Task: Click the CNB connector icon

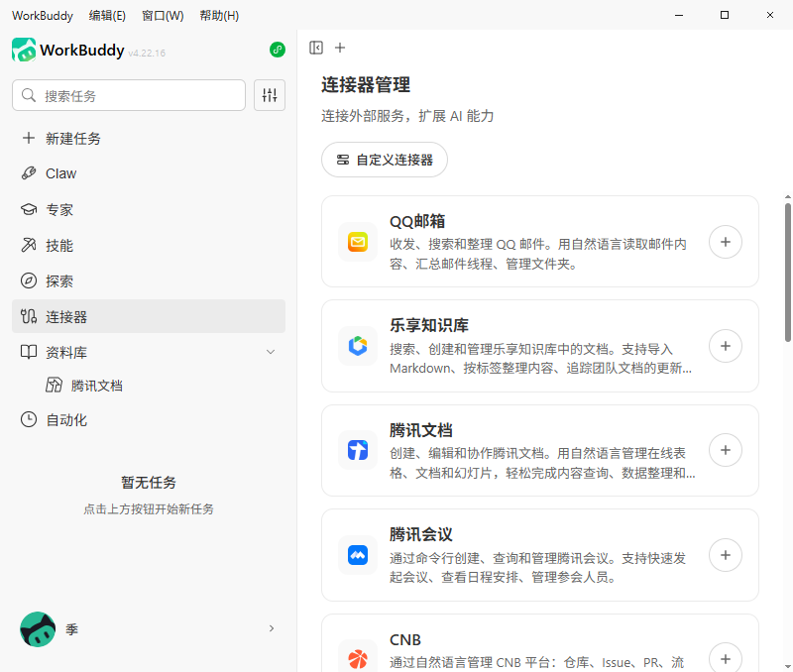Action: tap(358, 659)
